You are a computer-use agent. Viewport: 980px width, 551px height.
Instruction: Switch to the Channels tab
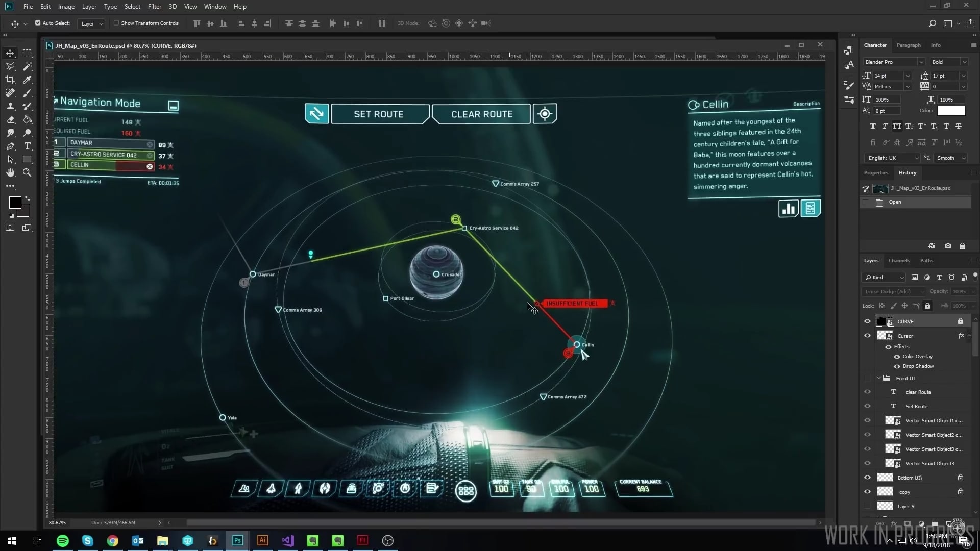[898, 261]
